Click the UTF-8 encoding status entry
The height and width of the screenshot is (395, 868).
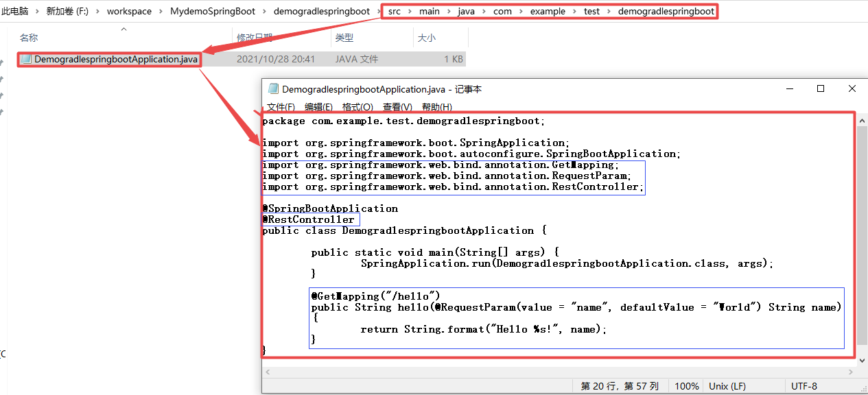[804, 386]
